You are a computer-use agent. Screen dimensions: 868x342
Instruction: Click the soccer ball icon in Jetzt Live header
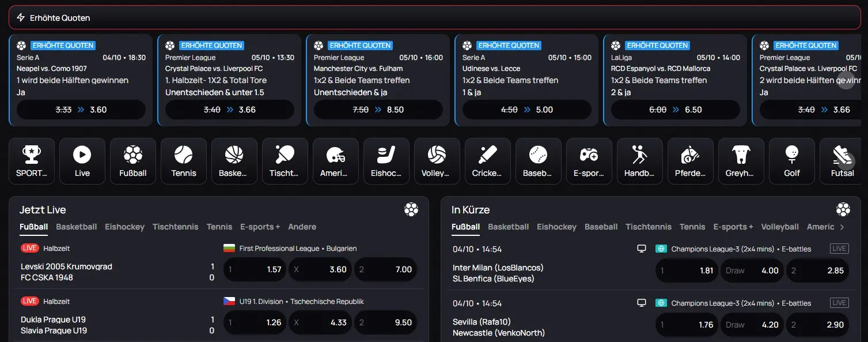point(411,210)
